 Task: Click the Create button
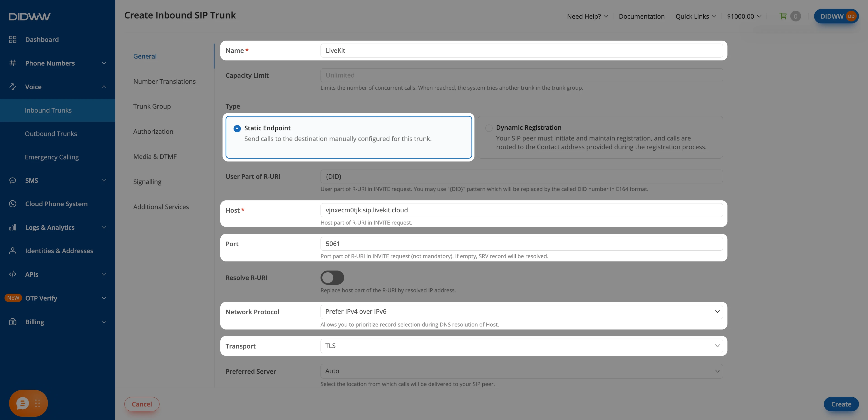click(841, 404)
